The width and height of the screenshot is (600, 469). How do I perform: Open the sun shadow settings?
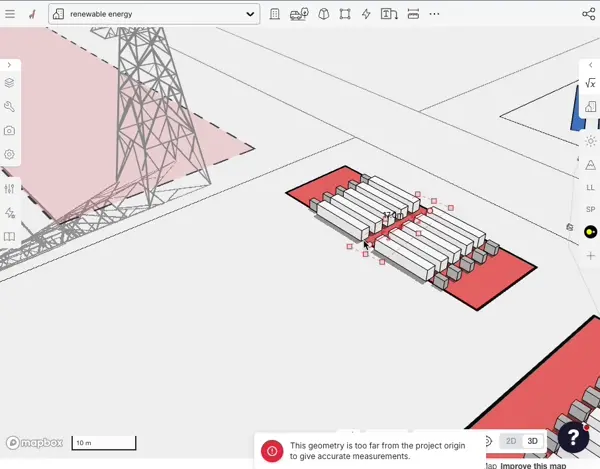591,141
